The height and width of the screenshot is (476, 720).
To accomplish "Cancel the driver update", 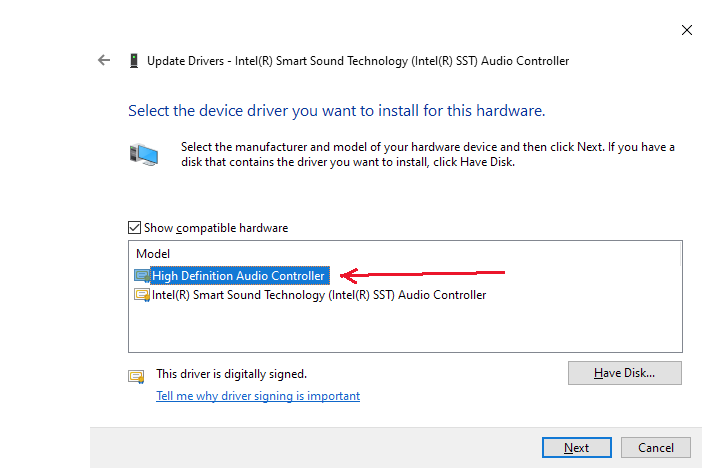I will click(655, 448).
